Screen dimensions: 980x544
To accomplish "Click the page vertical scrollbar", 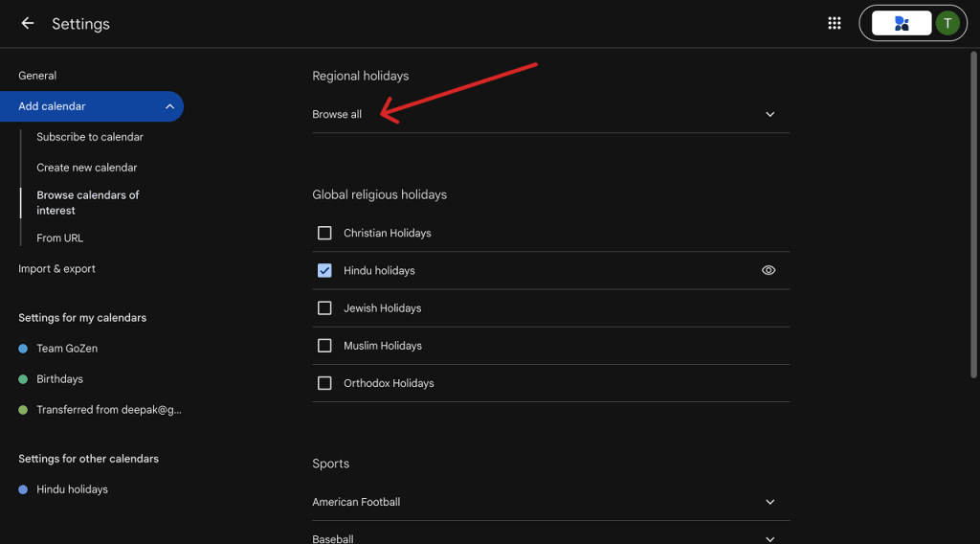I will tap(973, 215).
